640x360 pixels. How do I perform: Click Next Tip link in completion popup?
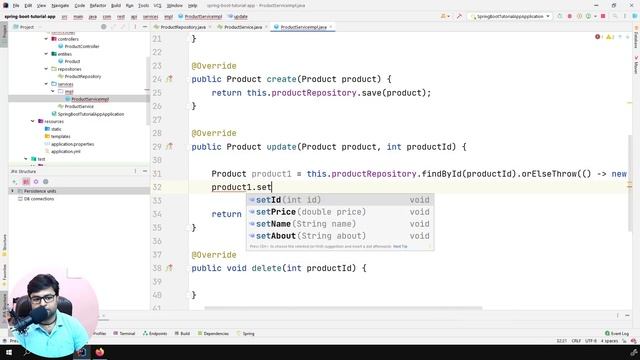[x=400, y=247]
